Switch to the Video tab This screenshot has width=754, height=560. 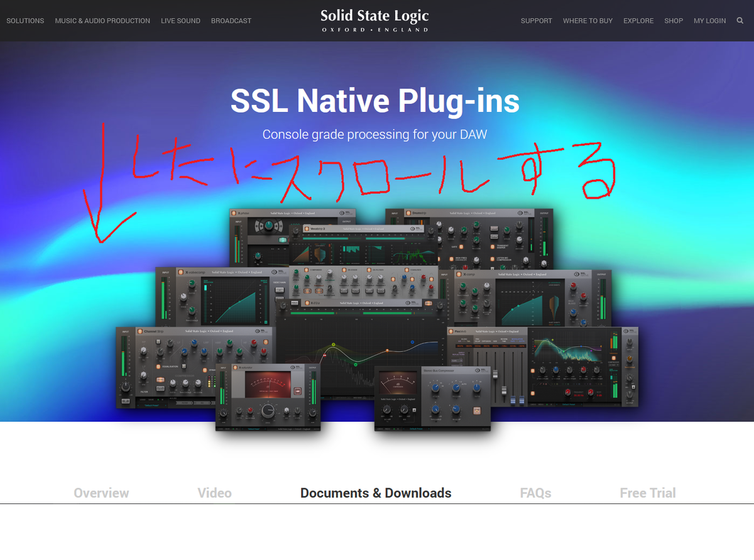(214, 493)
